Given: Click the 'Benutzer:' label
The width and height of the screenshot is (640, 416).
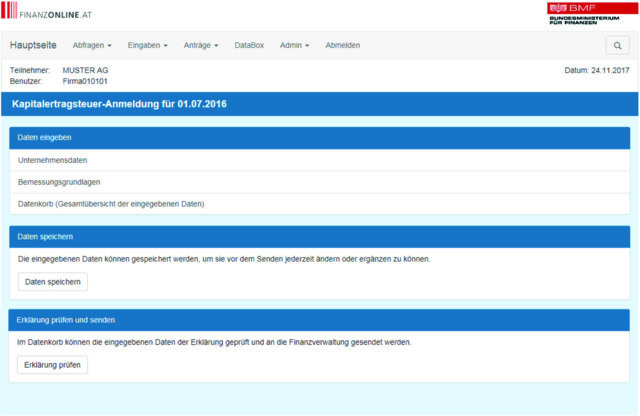Looking at the screenshot, I should click(x=26, y=81).
